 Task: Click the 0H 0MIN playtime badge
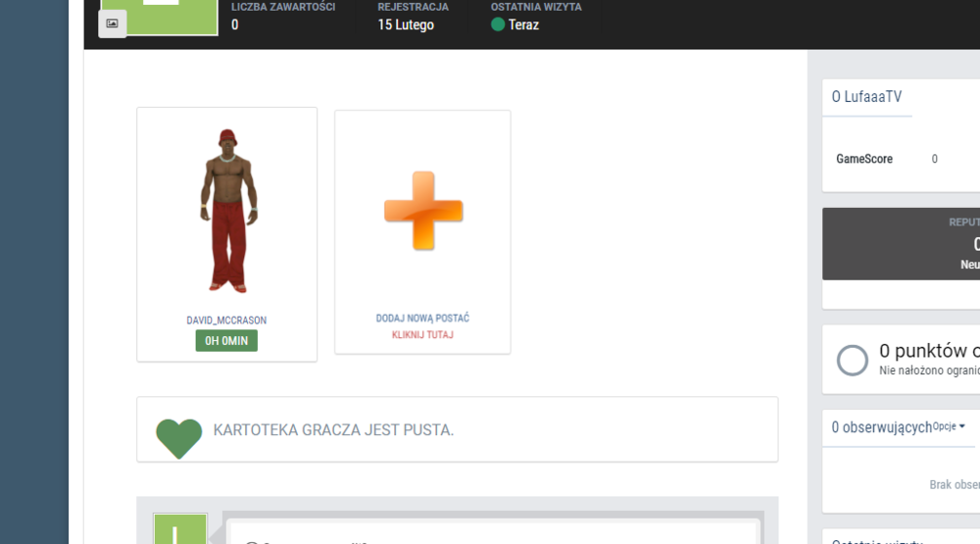coord(226,340)
